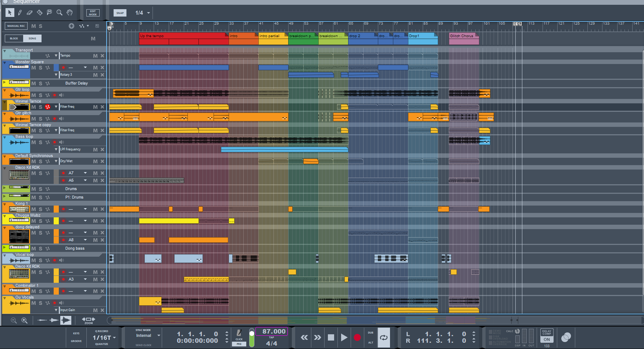This screenshot has width=644, height=349.
Task: Click the Alt button
Action: [371, 342]
